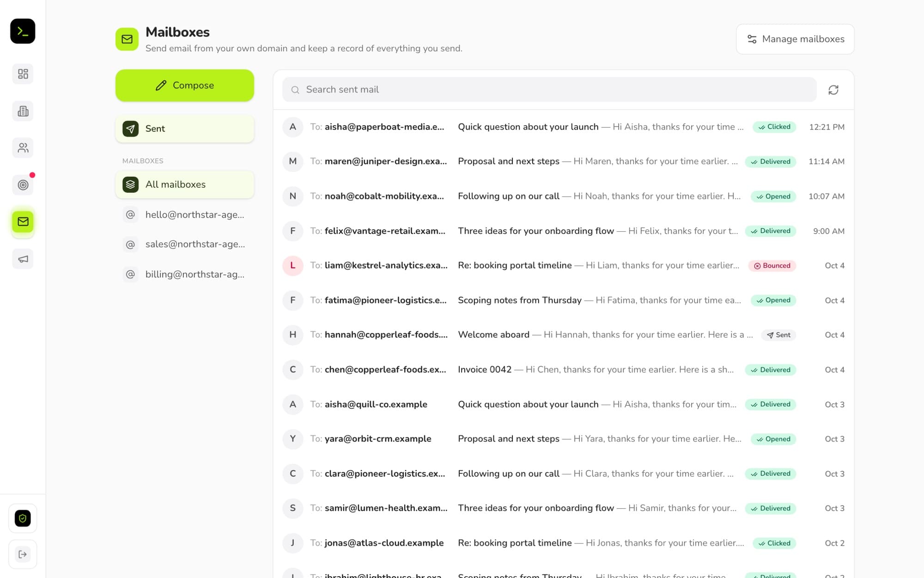Click the Clicked badge on Jonas email

click(774, 543)
